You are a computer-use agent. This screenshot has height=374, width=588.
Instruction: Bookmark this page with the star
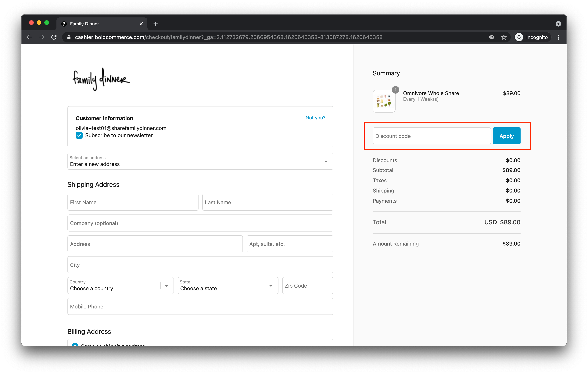tap(504, 37)
